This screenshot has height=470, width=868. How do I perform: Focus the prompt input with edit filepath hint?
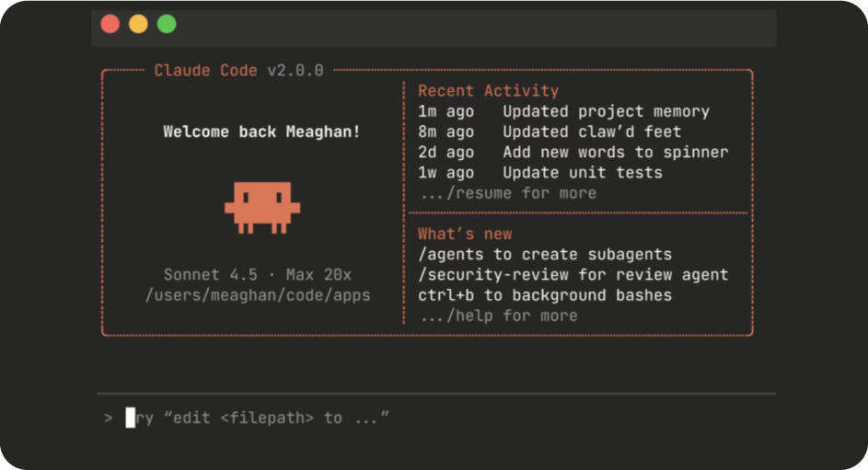pos(437,418)
